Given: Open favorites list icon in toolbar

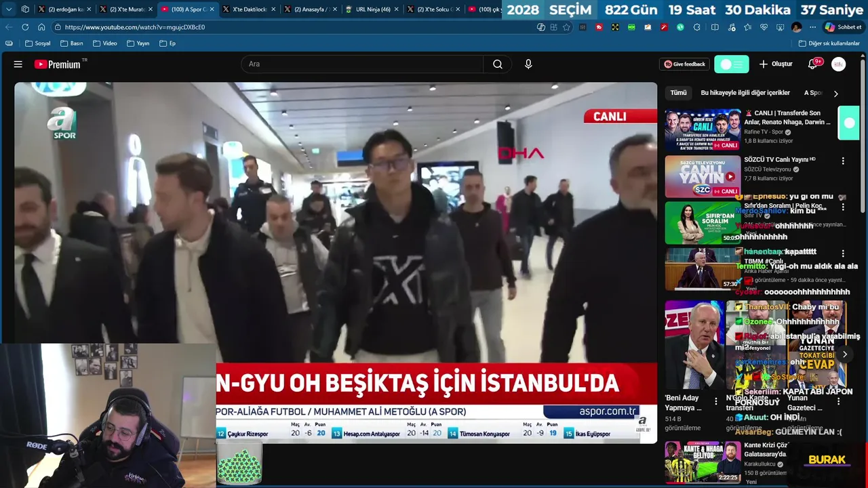Looking at the screenshot, I should tap(747, 27).
